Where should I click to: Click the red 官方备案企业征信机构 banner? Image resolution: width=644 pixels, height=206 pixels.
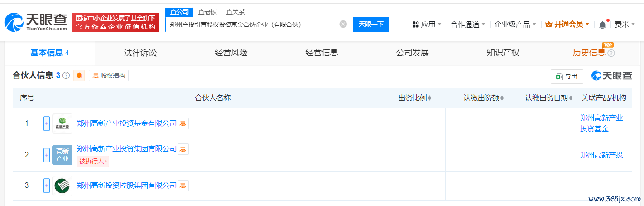click(115, 22)
